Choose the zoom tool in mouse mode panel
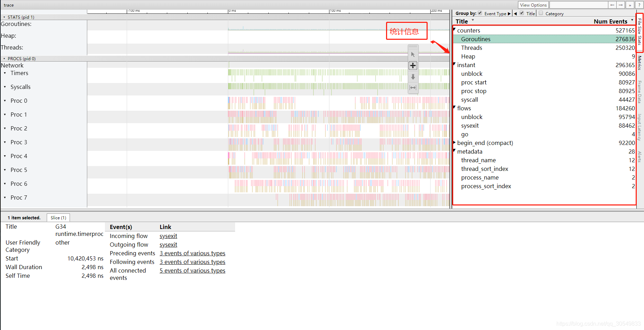 click(x=413, y=77)
